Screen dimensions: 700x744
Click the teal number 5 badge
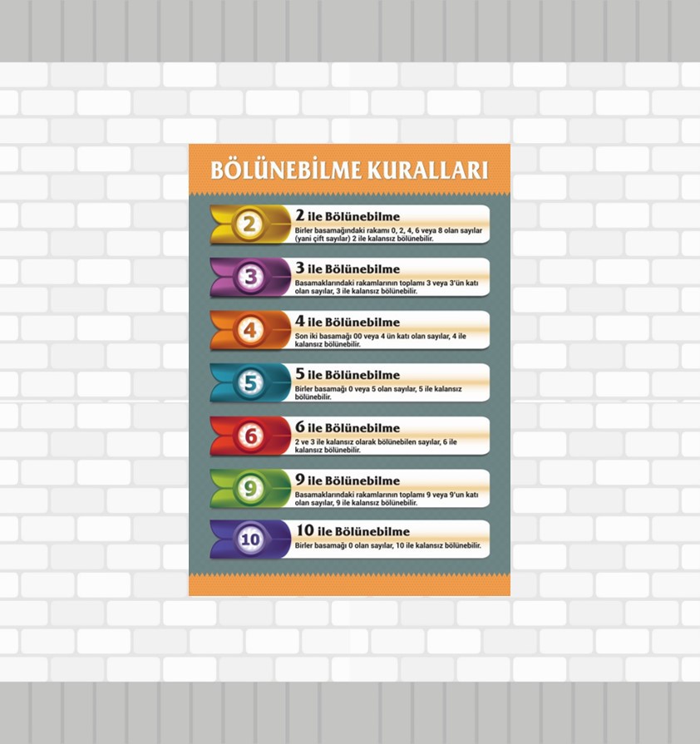(x=250, y=382)
